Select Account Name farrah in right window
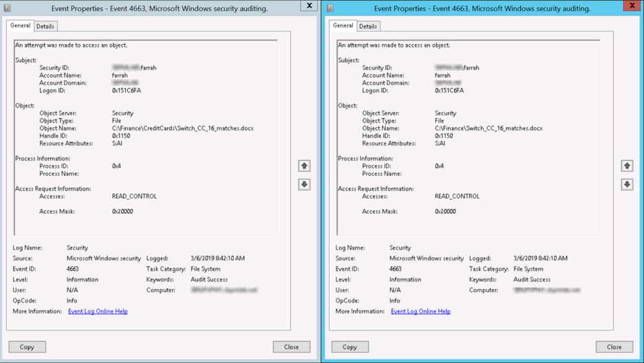Screen dimensions: 644x363 click(443, 76)
